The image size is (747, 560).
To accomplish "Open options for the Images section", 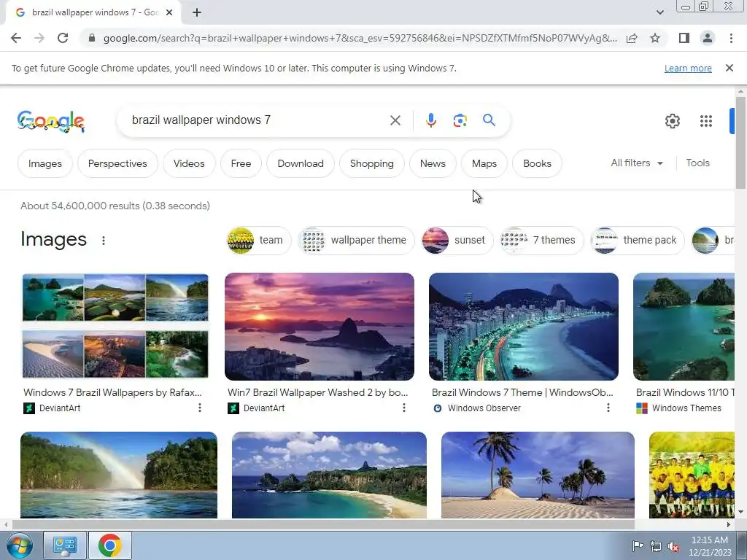I will click(x=104, y=241).
